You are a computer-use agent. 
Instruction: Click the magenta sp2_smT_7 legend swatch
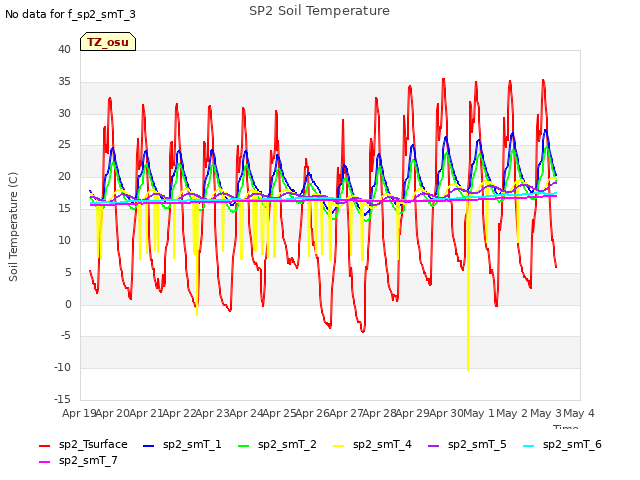pyautogui.click(x=44, y=462)
